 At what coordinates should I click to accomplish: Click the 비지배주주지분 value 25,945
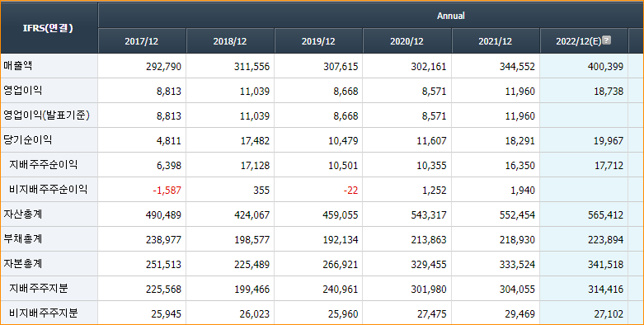tap(167, 314)
